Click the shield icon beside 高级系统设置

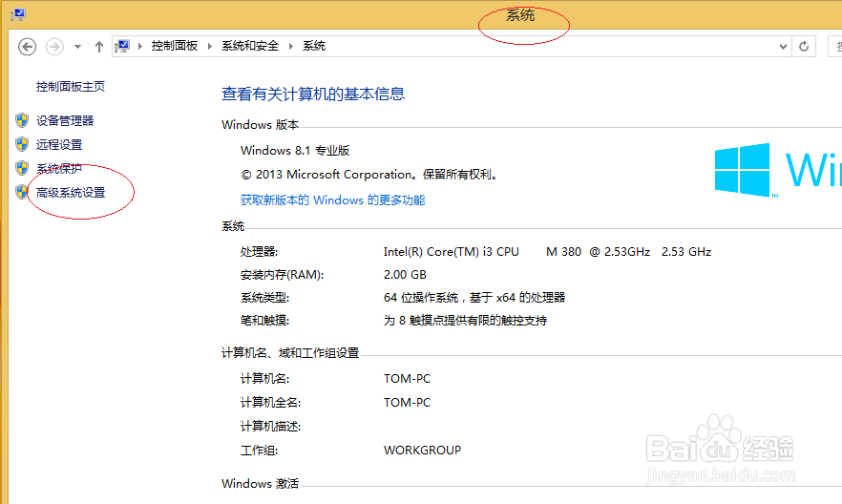pyautogui.click(x=22, y=192)
